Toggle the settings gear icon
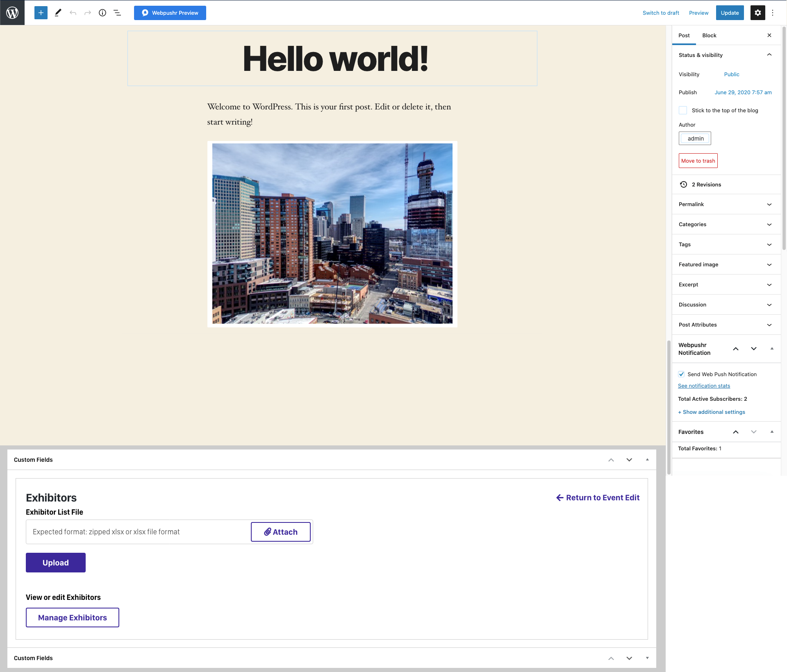Viewport: 787px width, 672px height. 757,13
